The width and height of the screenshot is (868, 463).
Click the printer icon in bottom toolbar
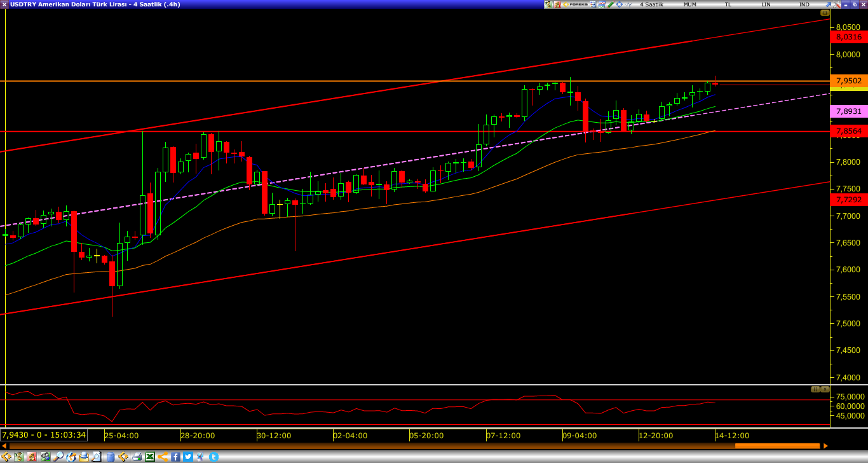point(137,457)
